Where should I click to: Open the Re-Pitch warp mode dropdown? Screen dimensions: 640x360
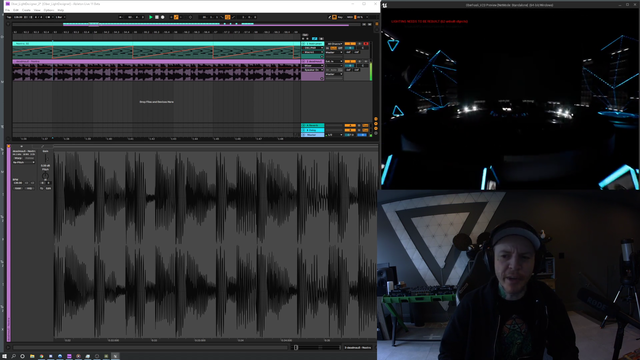tap(24, 162)
